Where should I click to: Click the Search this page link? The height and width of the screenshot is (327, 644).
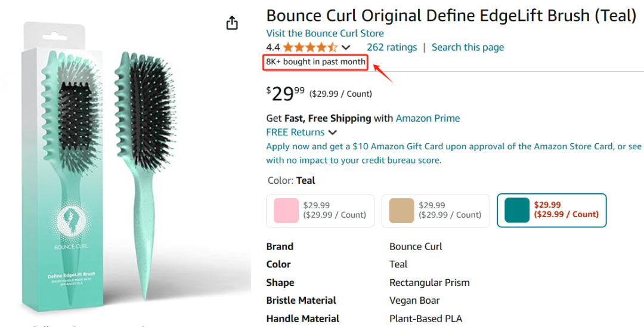[x=467, y=47]
